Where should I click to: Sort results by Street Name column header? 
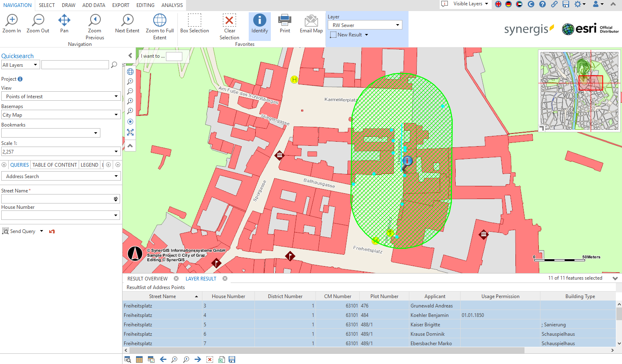(x=162, y=296)
